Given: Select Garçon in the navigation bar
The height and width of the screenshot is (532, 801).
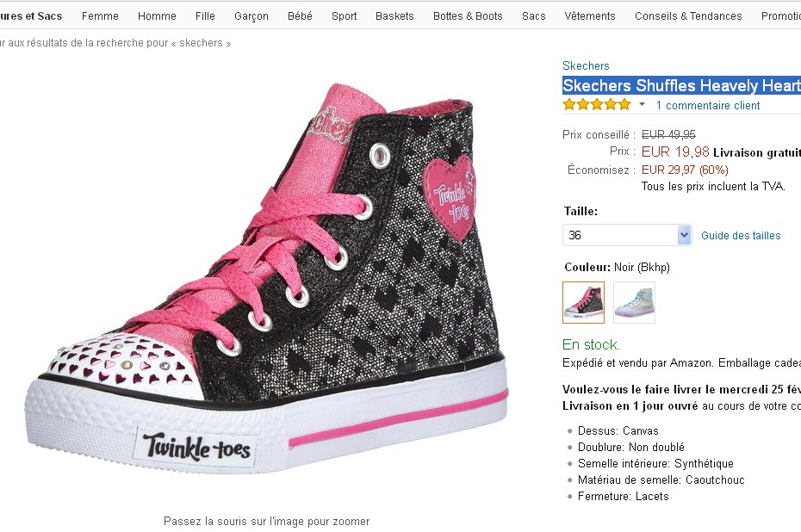Looking at the screenshot, I should [251, 16].
